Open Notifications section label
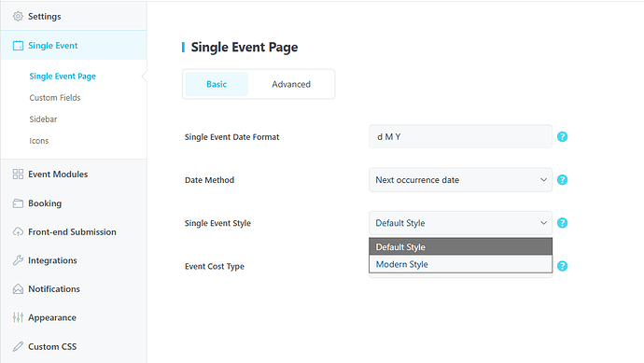This screenshot has height=363, width=644. [x=54, y=289]
